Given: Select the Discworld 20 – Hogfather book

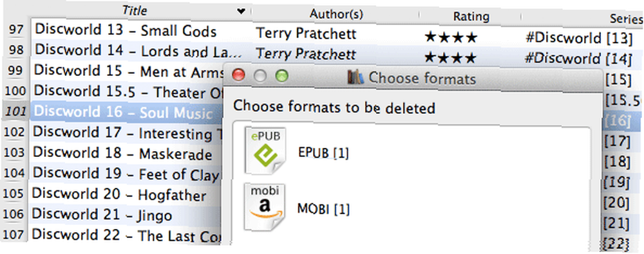Looking at the screenshot, I should click(119, 194).
